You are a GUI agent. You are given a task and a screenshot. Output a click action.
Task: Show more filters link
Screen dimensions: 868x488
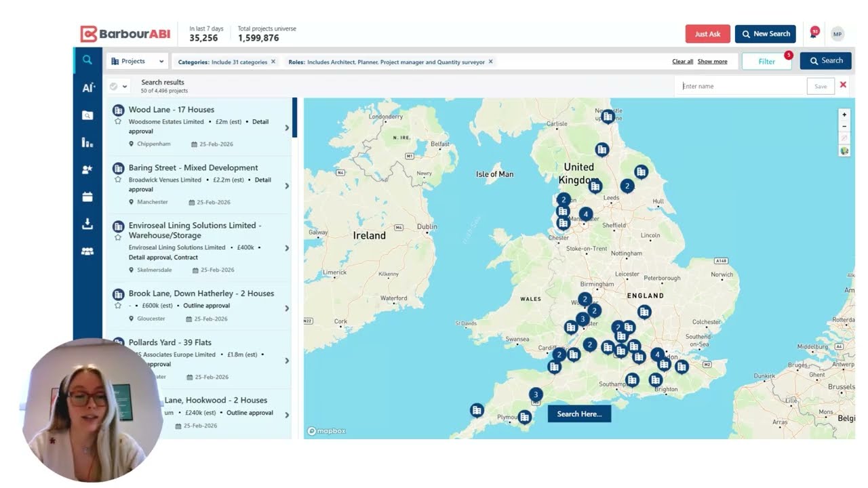point(713,62)
